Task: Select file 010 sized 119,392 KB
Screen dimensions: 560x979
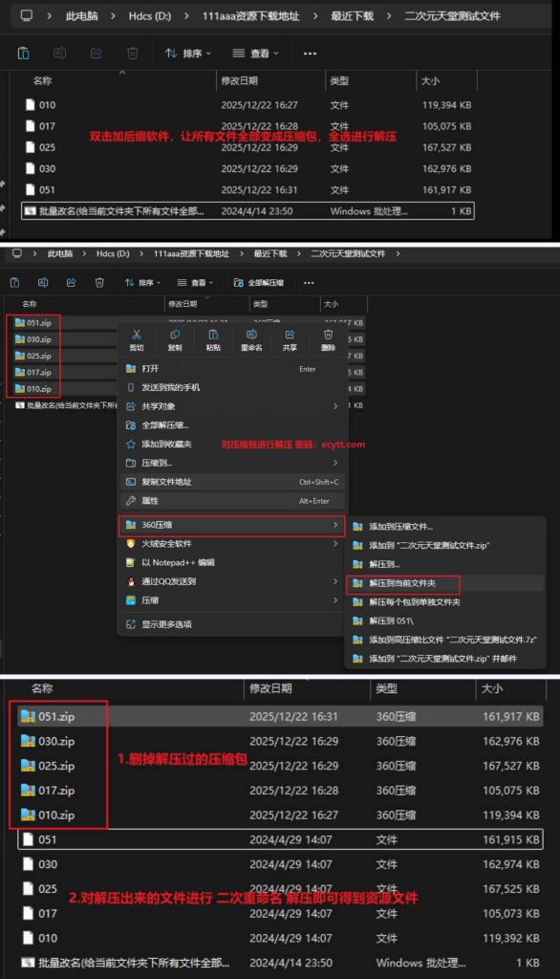Action: [x=280, y=938]
